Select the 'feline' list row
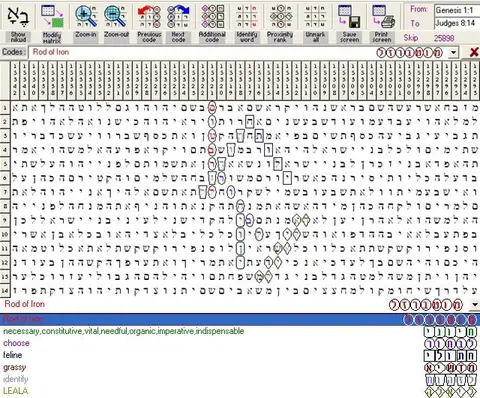This screenshot has height=398, width=480. click(x=240, y=355)
